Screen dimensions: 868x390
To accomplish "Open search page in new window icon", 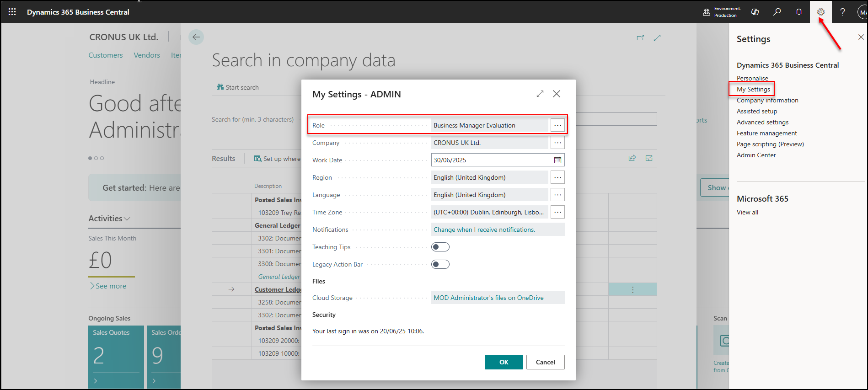I will [x=640, y=38].
